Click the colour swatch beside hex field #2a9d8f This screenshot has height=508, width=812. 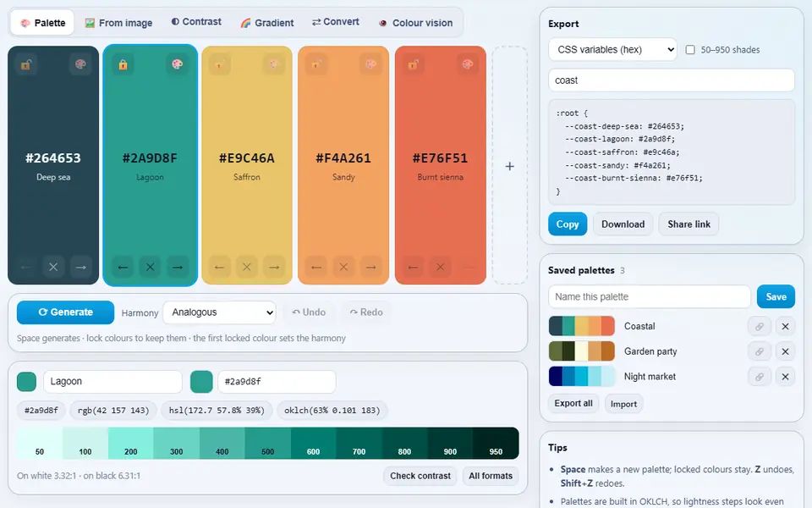201,382
